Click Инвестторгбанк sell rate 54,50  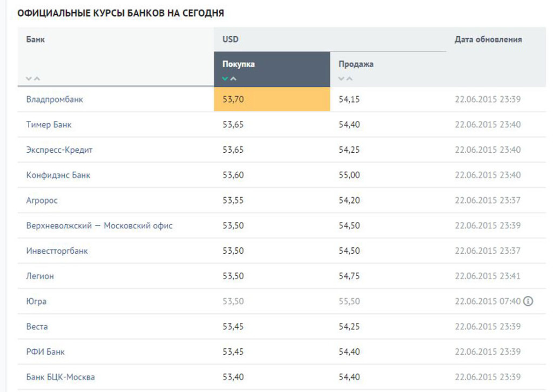point(349,251)
